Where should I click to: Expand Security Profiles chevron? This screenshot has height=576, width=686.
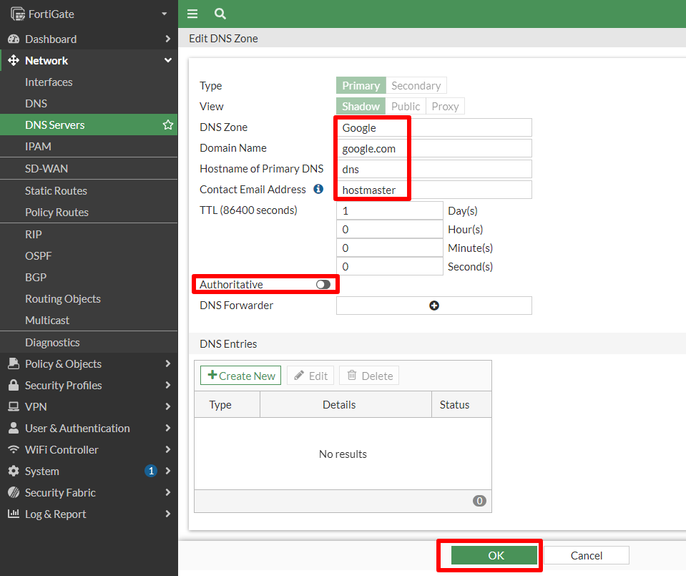pos(168,385)
